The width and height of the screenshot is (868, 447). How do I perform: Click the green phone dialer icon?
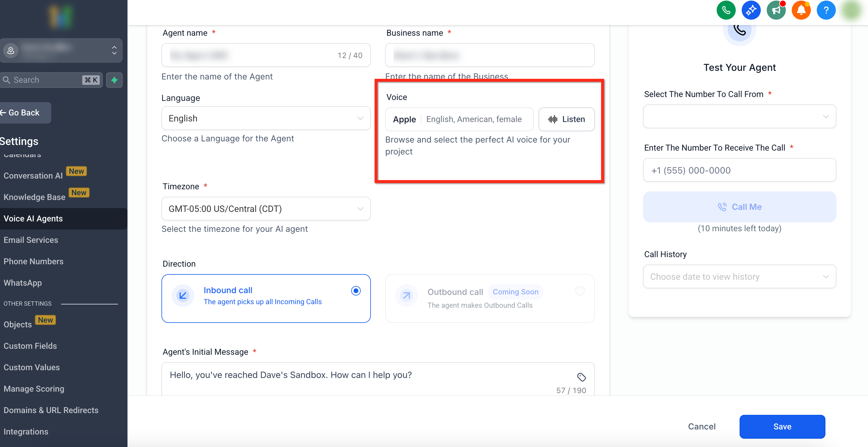726,10
